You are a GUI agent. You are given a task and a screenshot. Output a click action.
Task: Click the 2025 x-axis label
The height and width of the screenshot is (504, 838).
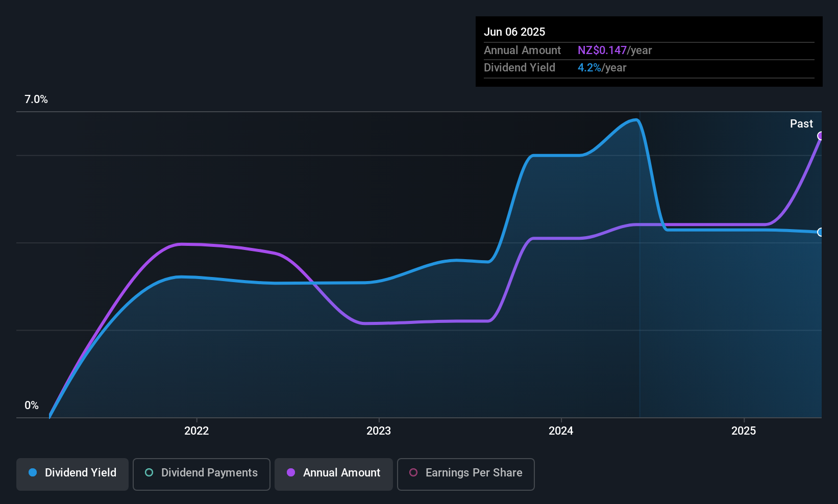[x=744, y=431]
